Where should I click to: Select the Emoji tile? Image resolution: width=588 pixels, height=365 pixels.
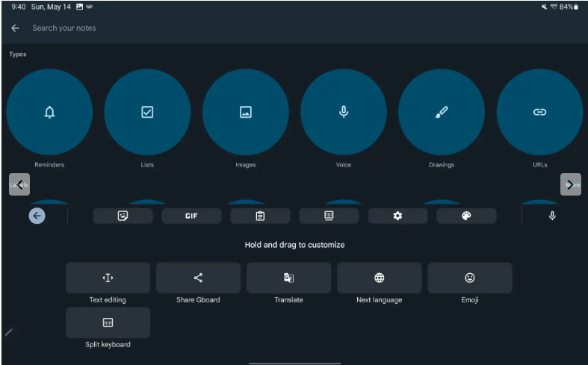[x=469, y=278]
